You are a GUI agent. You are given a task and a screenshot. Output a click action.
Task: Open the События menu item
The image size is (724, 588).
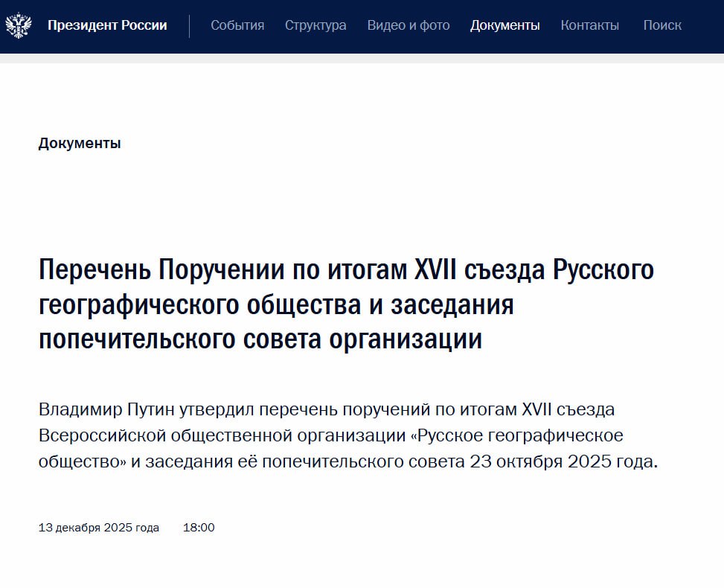pos(237,25)
